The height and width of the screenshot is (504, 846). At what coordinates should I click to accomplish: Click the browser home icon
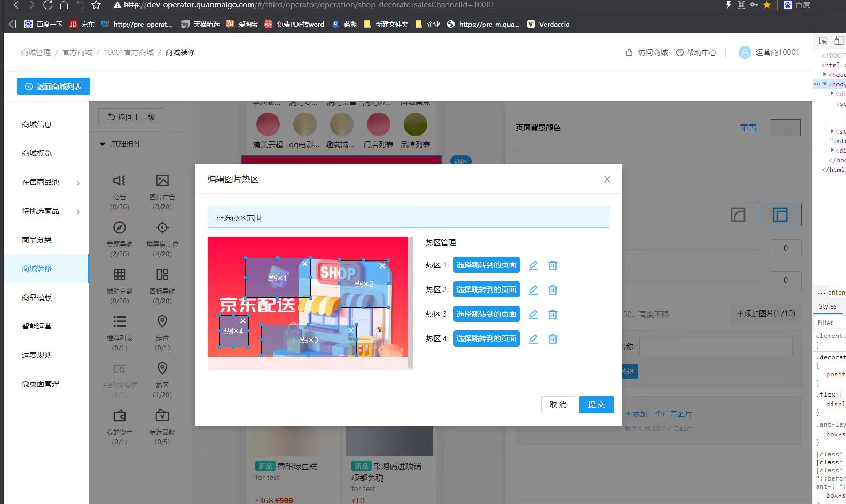64,5
